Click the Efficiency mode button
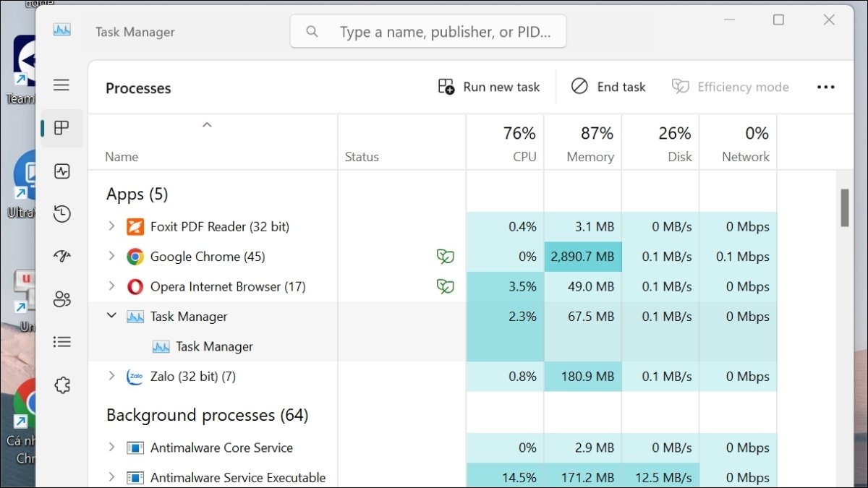The height and width of the screenshot is (488, 868). click(730, 87)
